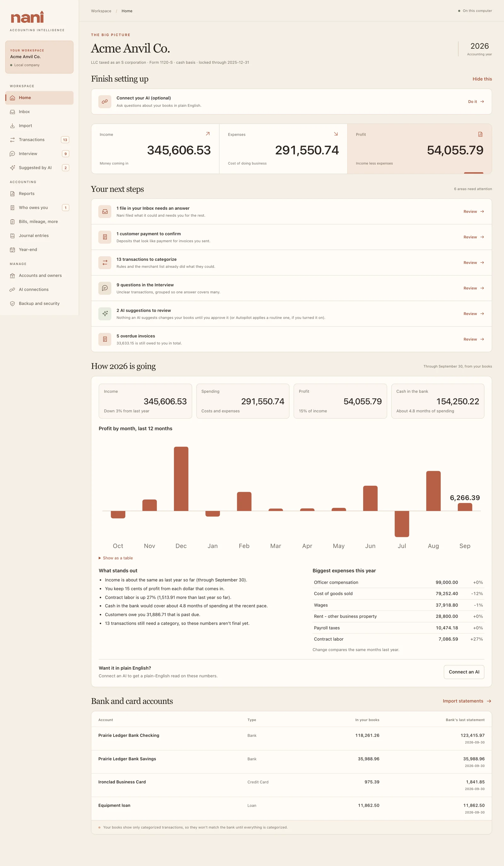The height and width of the screenshot is (866, 504).
Task: Open the Acme Anvil Co. workspace card
Action: coord(39,57)
